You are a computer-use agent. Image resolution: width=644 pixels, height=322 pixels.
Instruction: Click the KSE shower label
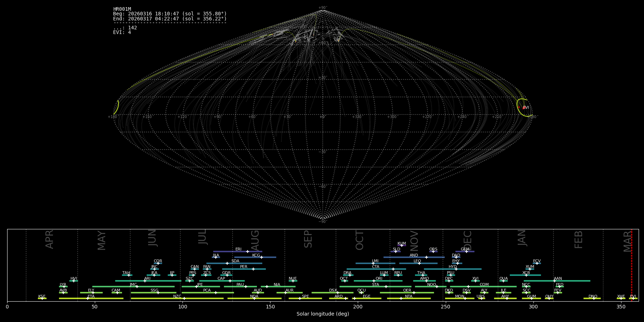coord(42,297)
